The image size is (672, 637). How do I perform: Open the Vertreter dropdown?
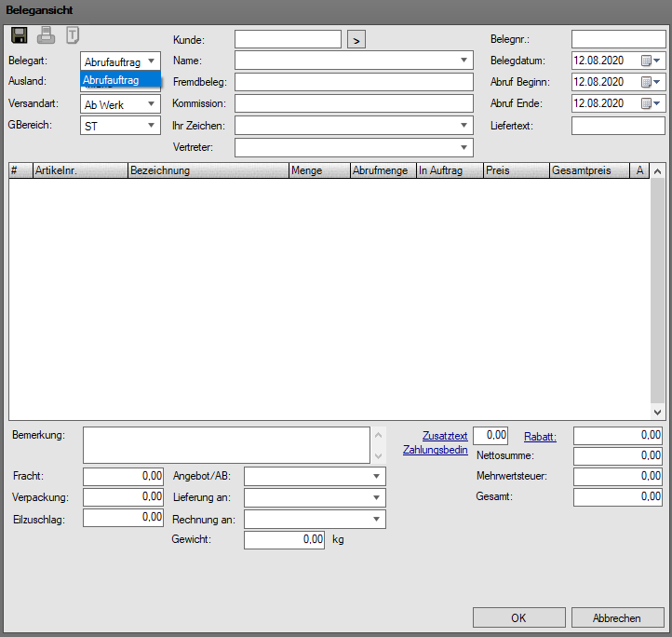coord(464,147)
